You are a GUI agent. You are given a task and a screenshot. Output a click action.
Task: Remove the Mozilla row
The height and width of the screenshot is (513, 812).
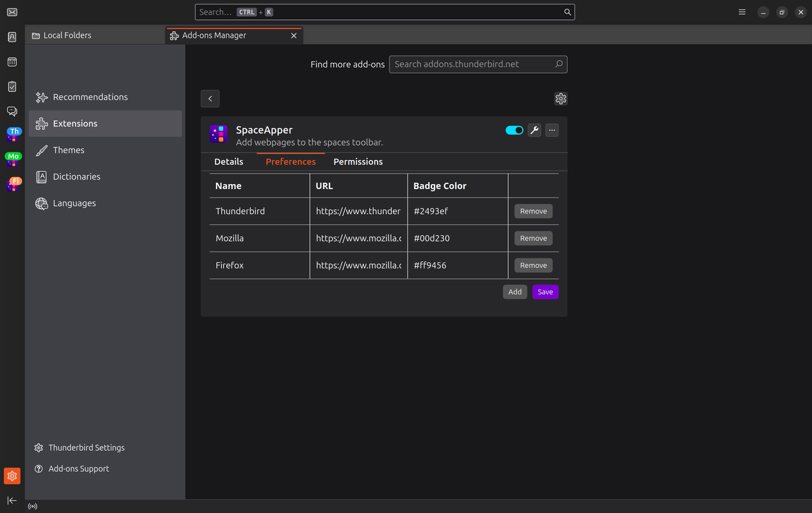[533, 238]
